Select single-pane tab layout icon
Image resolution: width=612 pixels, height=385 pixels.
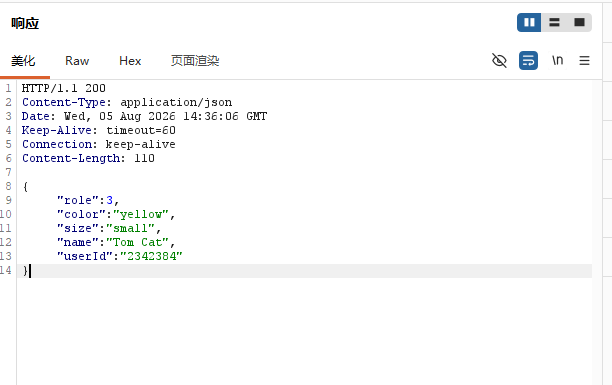pyautogui.click(x=580, y=22)
